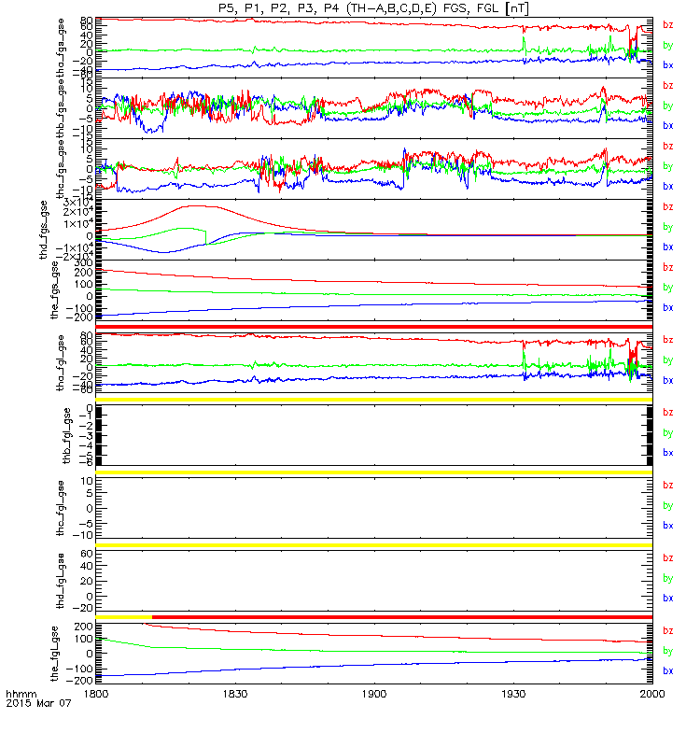This screenshot has width=700, height=747.
Task: Select the bz legend label of the the_fgs_gse panel
Action: 668,267
